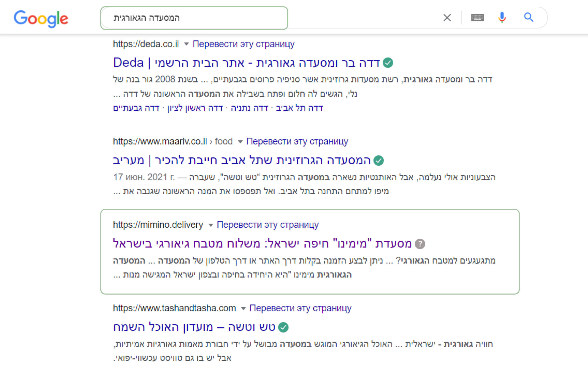Expand dropdown arrow next to maariv.co.il URL
This screenshot has height=385, width=588.
click(x=240, y=142)
